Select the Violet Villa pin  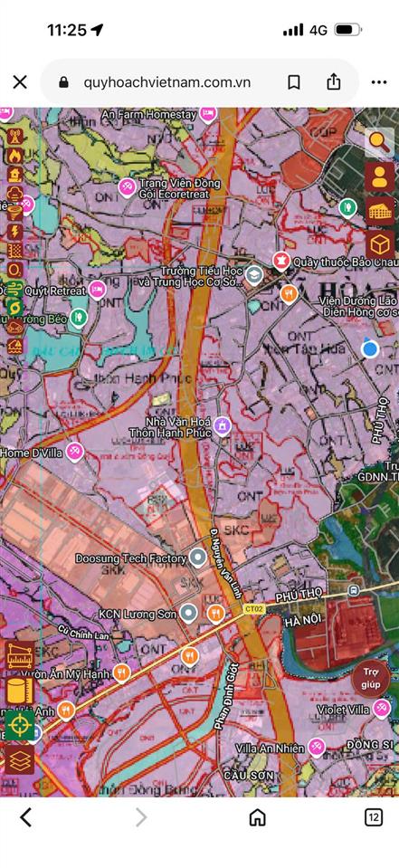381,709
